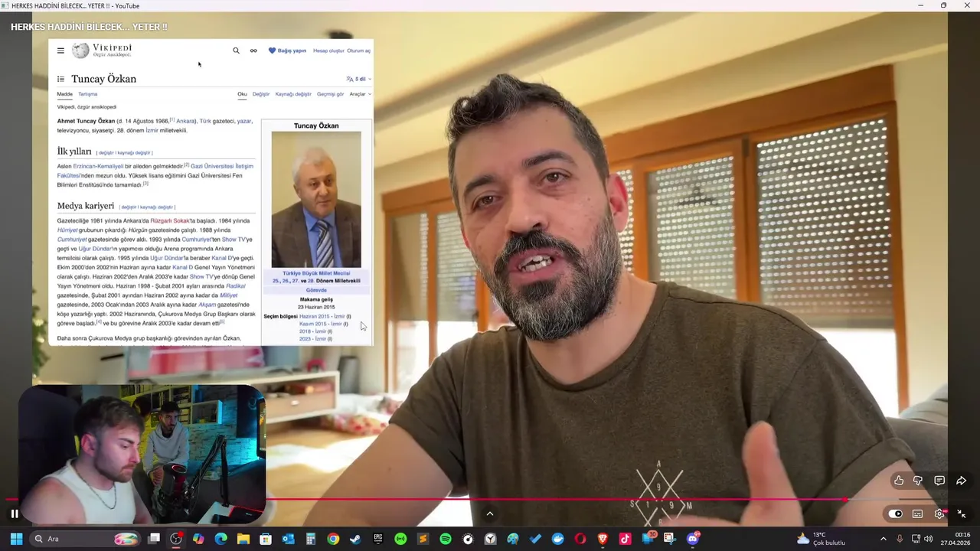This screenshot has height=551, width=980.
Task: Open the 'Araçlar' dropdown on Vikipedi
Action: pyautogui.click(x=360, y=94)
